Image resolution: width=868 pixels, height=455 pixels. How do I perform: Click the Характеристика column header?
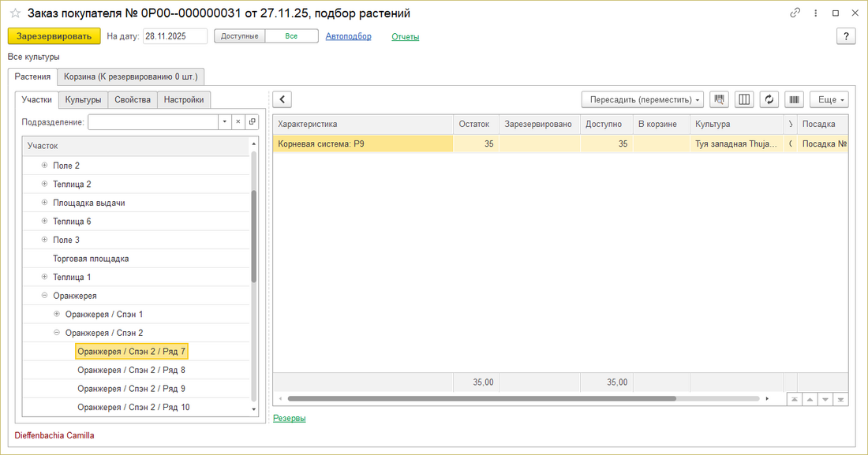[x=363, y=124]
